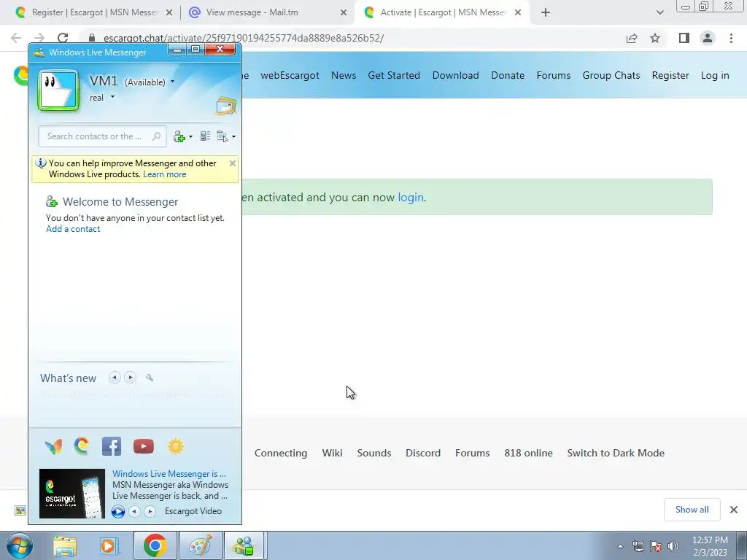This screenshot has height=560, width=747.
Task: Open What's new options wrench icon
Action: pyautogui.click(x=150, y=378)
